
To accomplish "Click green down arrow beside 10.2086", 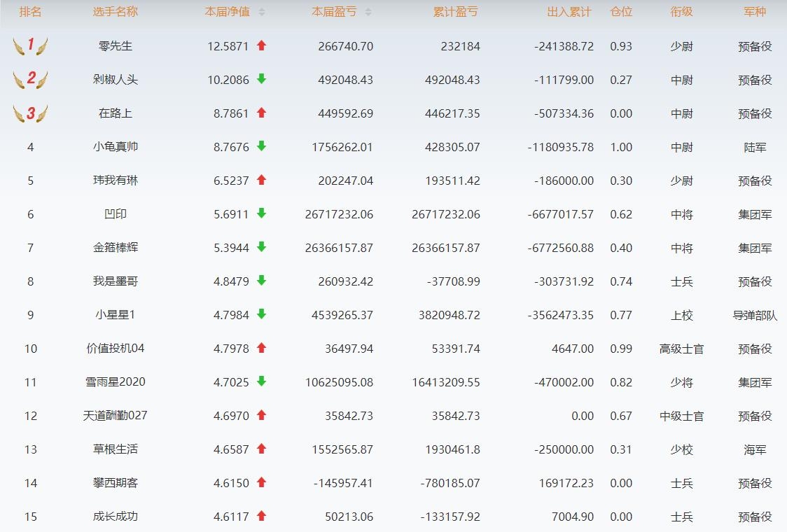I will pyautogui.click(x=261, y=79).
